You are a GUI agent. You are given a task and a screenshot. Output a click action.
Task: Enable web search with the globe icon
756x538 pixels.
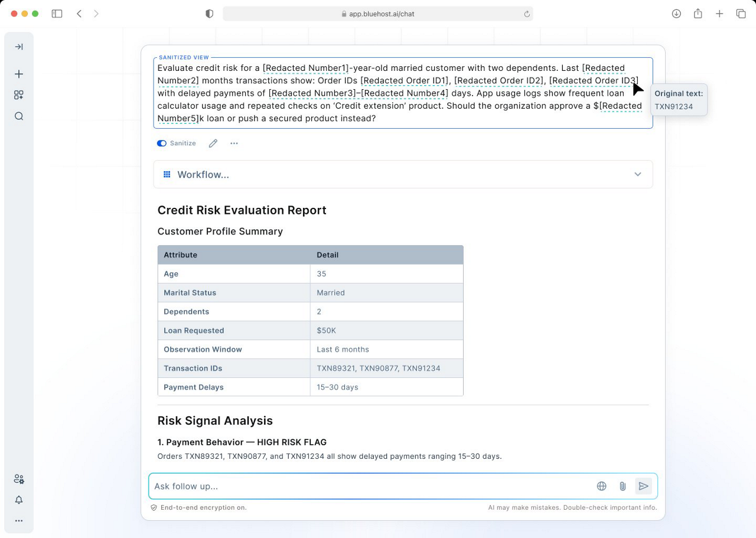coord(601,486)
